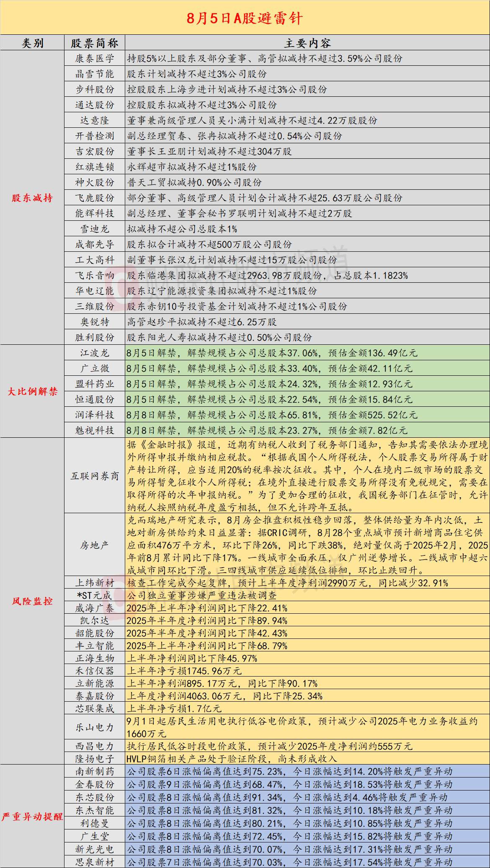The height and width of the screenshot is (868, 490).
Task: Select stock name 胜利股份
Action: coord(95,337)
